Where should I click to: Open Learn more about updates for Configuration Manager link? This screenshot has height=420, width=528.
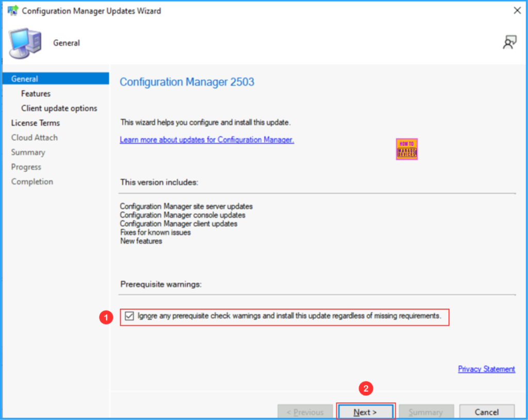point(207,140)
